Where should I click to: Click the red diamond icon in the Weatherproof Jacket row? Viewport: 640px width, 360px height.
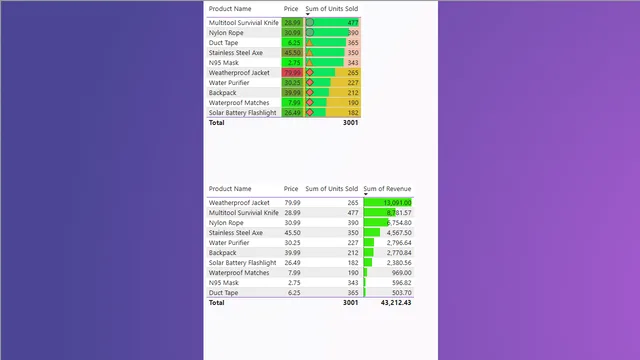click(x=310, y=72)
